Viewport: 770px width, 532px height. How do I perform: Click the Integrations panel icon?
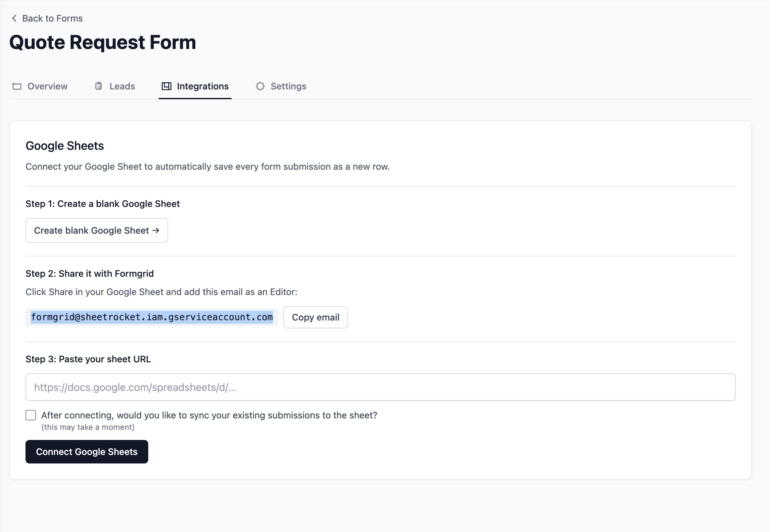coord(167,86)
